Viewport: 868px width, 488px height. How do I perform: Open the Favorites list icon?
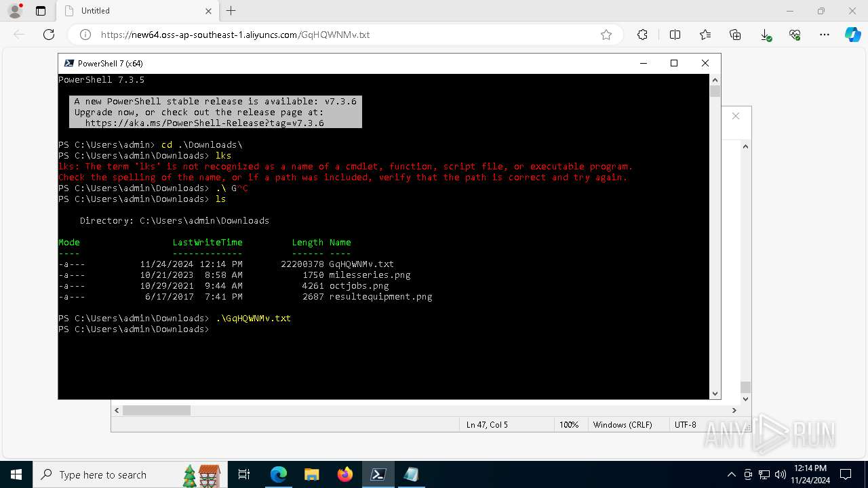705,35
